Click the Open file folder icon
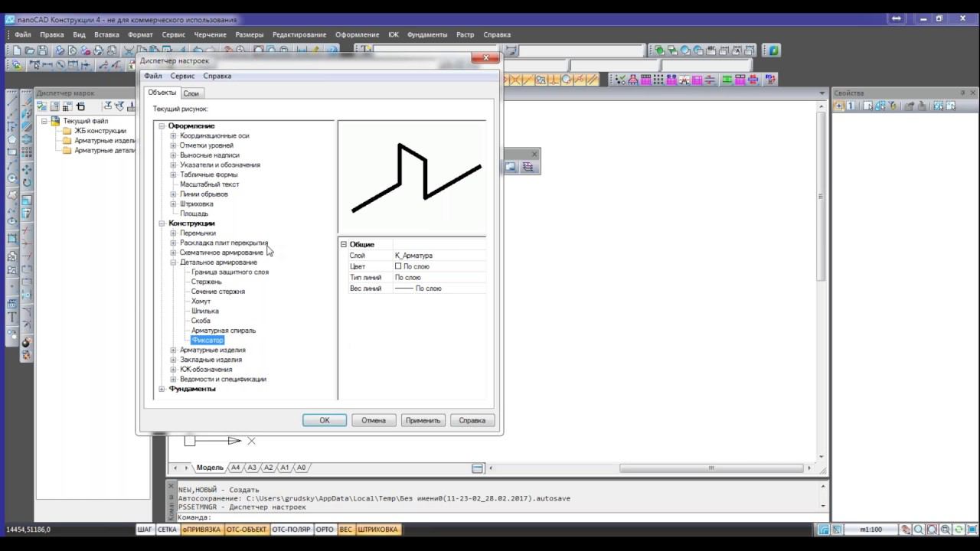The height and width of the screenshot is (551, 980). click(30, 51)
